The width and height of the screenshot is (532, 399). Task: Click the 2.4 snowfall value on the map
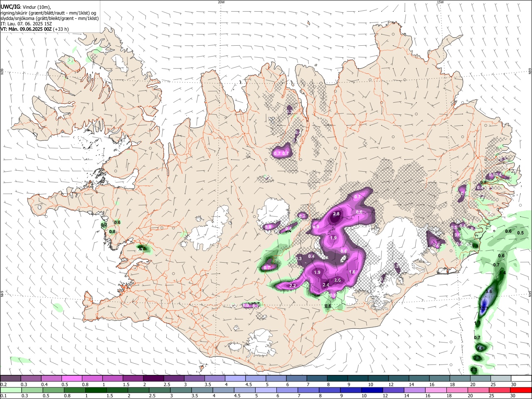click(326, 285)
